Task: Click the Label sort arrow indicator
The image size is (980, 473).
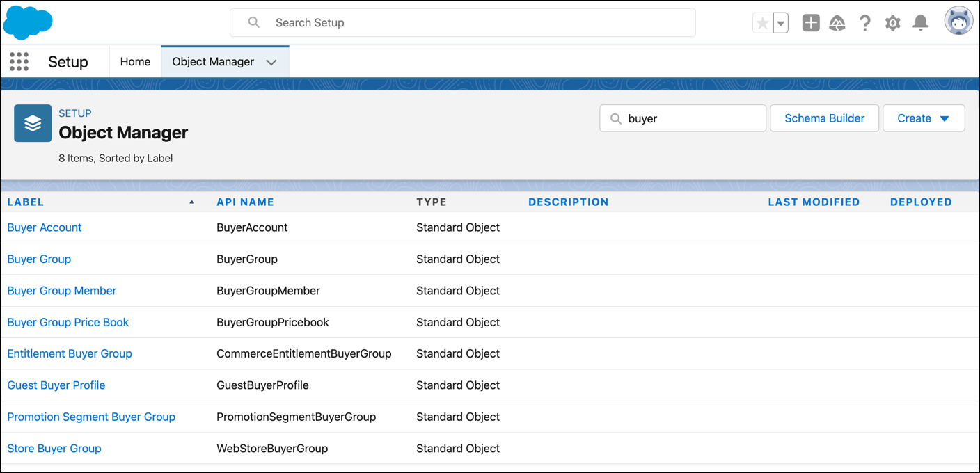Action: (192, 202)
